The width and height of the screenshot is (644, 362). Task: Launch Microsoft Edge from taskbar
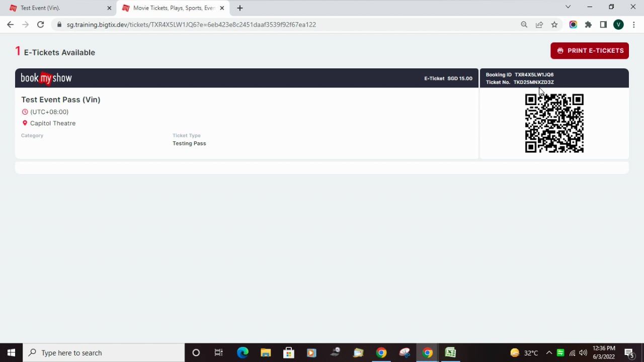[243, 353]
